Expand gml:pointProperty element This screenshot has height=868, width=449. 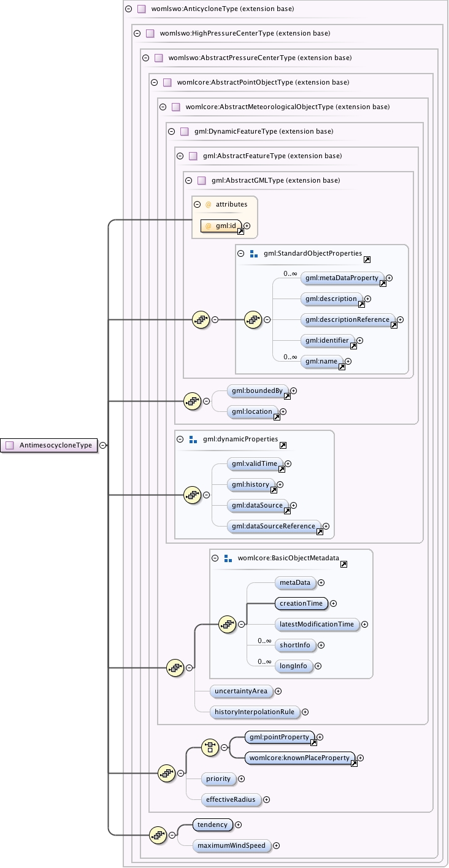click(x=320, y=737)
